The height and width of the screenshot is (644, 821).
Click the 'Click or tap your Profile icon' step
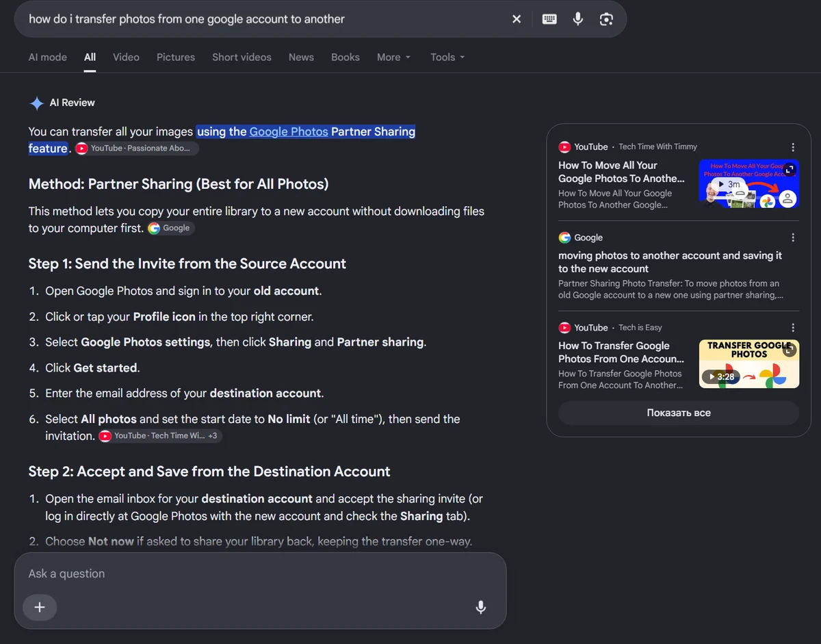click(x=179, y=317)
